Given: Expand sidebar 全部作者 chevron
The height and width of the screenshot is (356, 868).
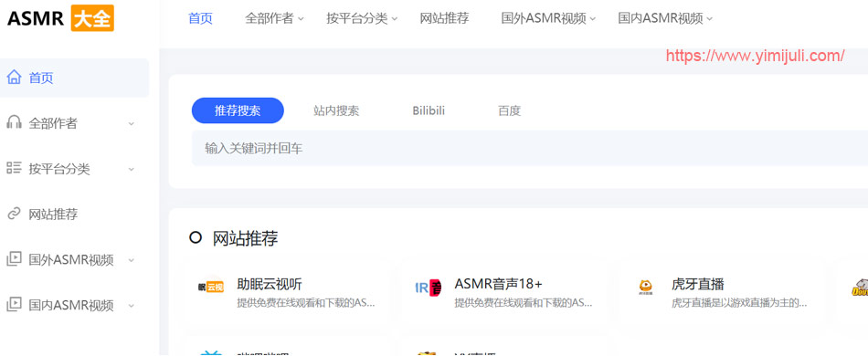Looking at the screenshot, I should 132,123.
